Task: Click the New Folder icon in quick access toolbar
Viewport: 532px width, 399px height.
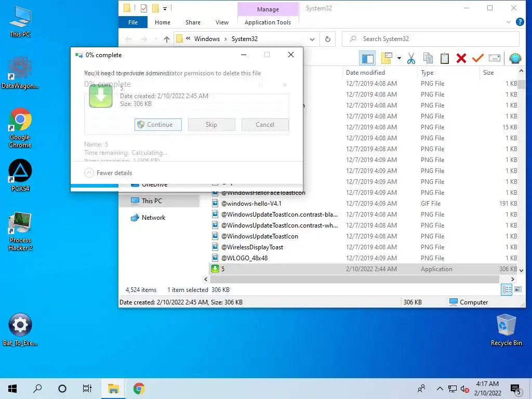Action: (x=155, y=8)
